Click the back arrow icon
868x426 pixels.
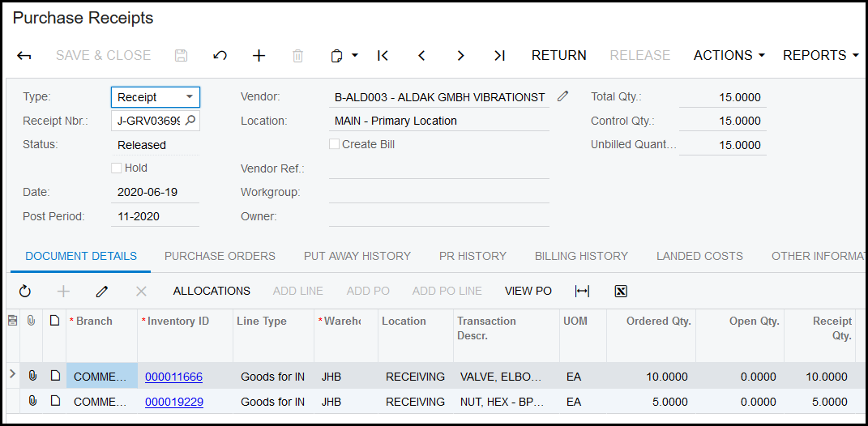pyautogui.click(x=24, y=56)
